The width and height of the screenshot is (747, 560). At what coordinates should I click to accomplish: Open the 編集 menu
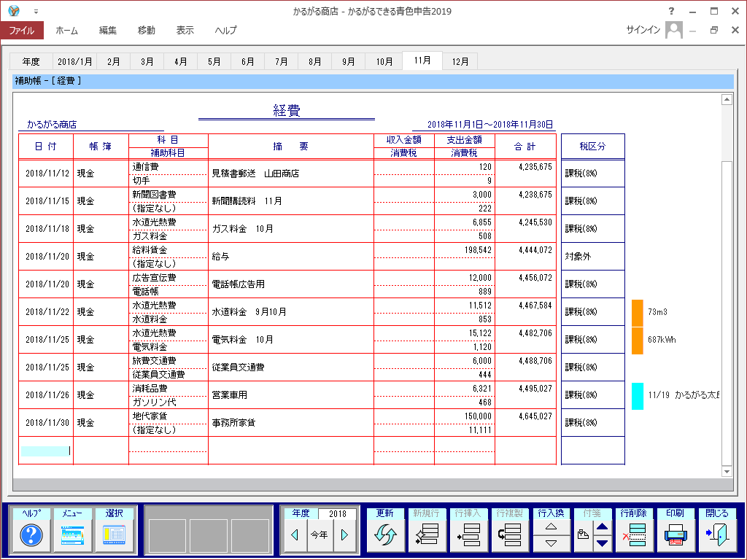[108, 30]
